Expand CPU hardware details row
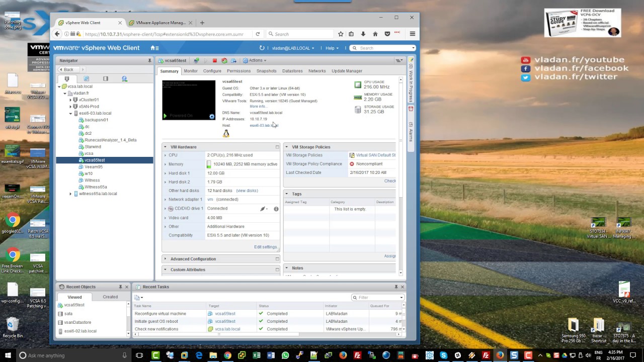 click(165, 155)
